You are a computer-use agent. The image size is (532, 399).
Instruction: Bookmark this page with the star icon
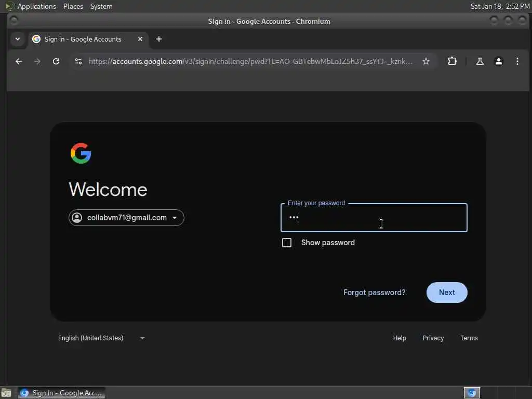coord(426,61)
